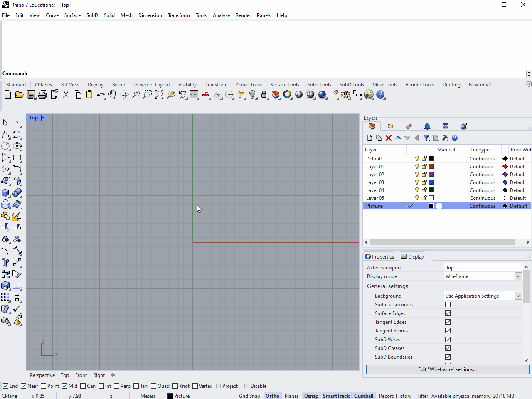The height and width of the screenshot is (399, 532).
Task: Toggle Gumball in status bar
Action: 364,396
